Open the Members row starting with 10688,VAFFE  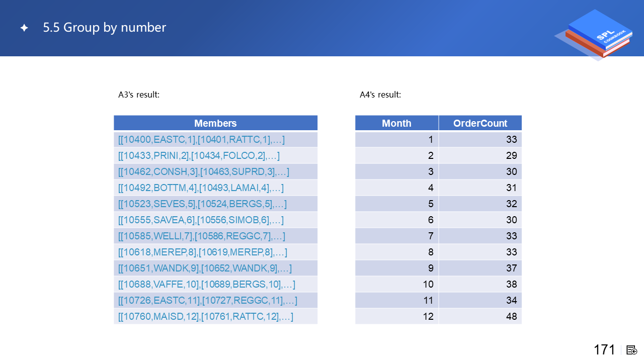click(207, 284)
